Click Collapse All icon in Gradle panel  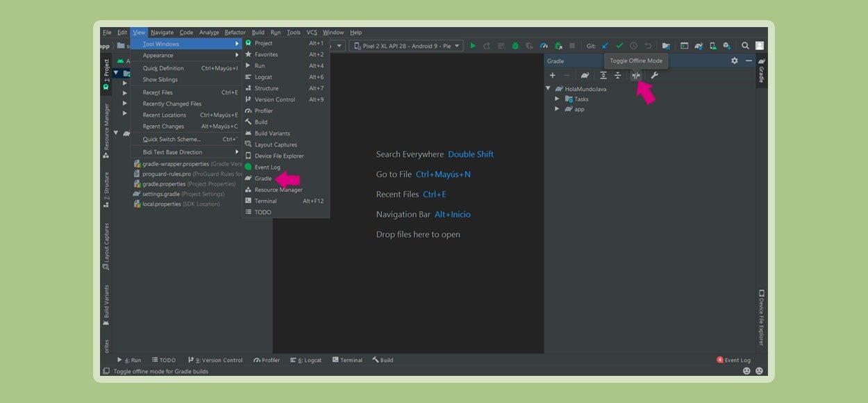617,75
